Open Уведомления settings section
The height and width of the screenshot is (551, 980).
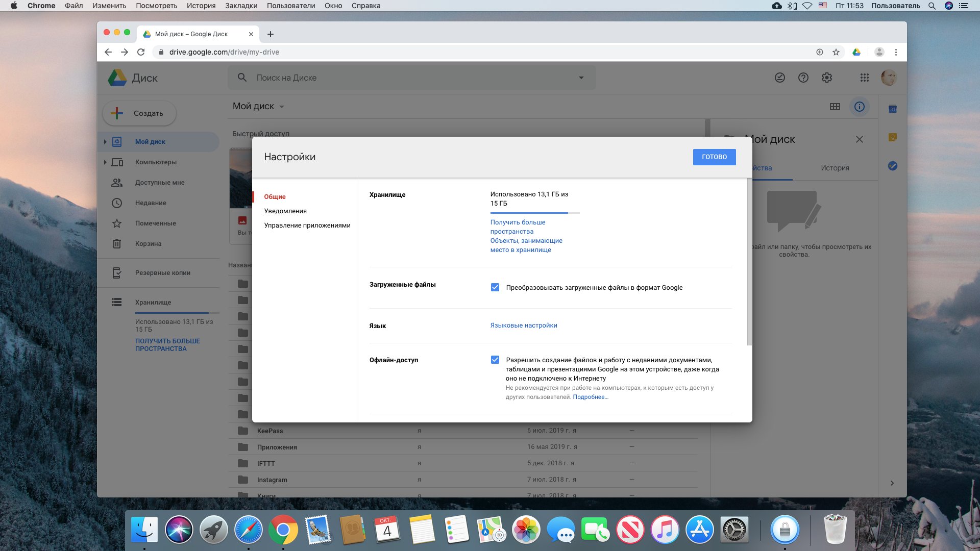click(285, 211)
